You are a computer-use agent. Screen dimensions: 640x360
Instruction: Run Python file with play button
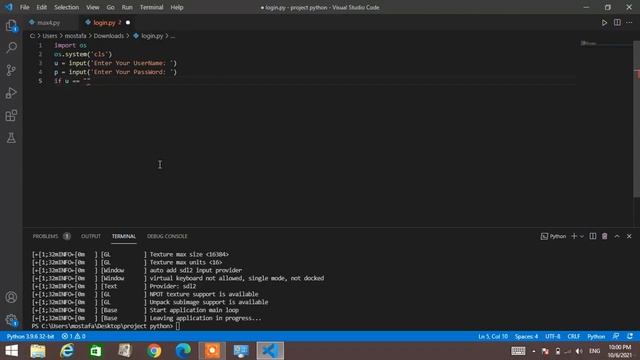604,23
